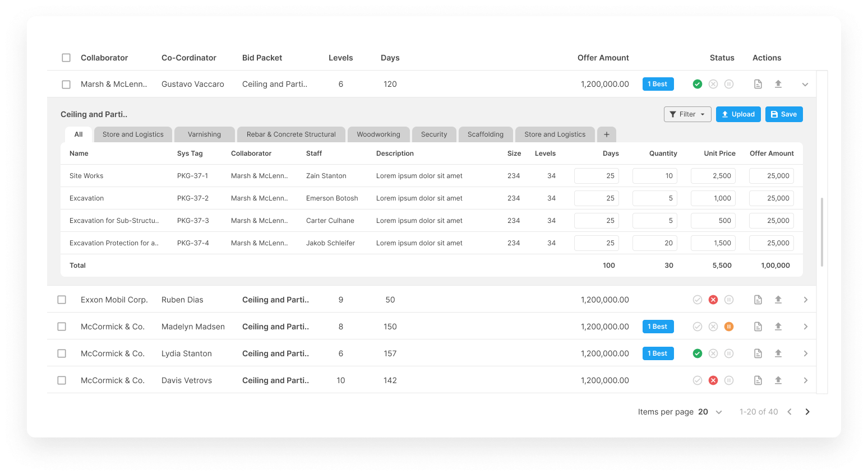Click document icon in Davis Vetrovs row

pyautogui.click(x=758, y=380)
